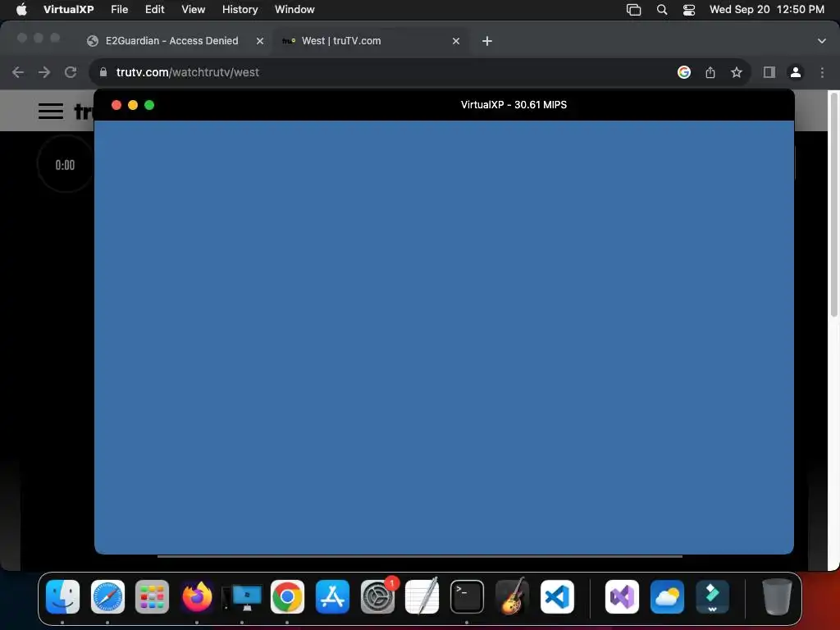Open Safari from the dock
The width and height of the screenshot is (840, 630).
click(107, 596)
